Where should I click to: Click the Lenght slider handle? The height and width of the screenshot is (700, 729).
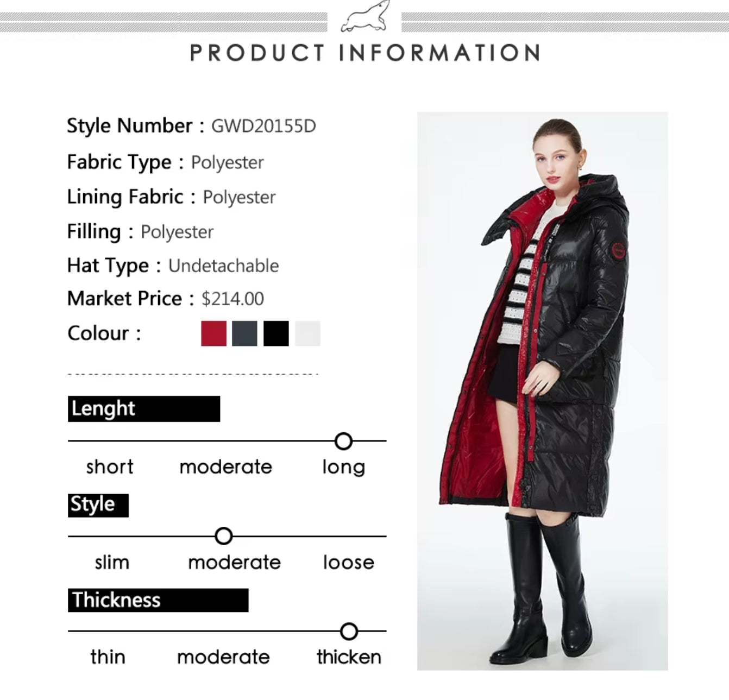pyautogui.click(x=343, y=441)
